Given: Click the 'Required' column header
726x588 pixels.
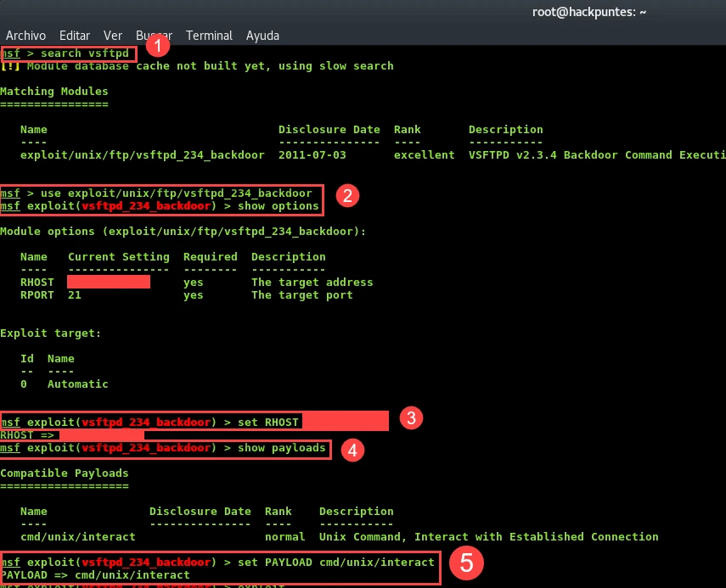Looking at the screenshot, I should 211,257.
